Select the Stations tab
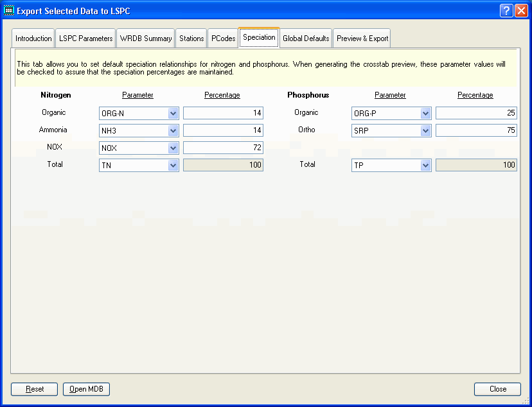 pos(191,38)
